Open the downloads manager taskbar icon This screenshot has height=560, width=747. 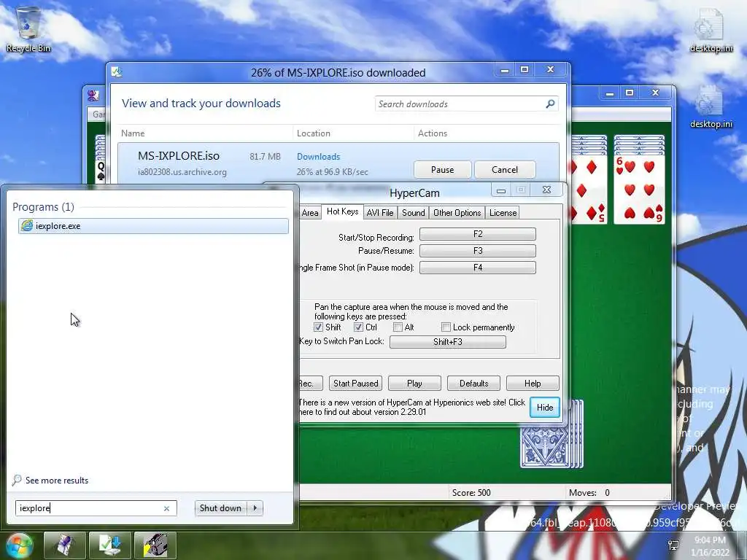(110, 545)
